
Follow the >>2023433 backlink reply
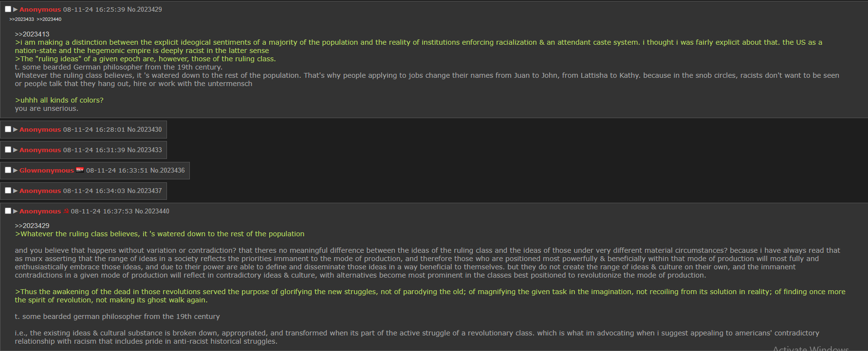tap(21, 19)
